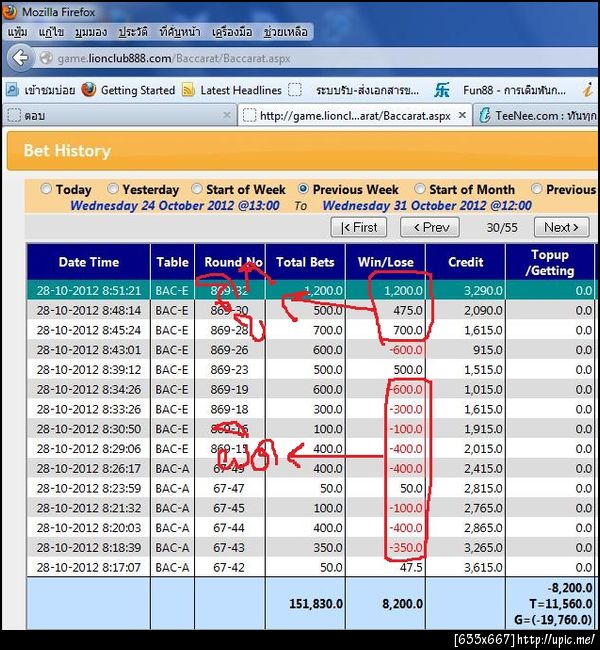Select the Previous Week radio button
Image resolution: width=600 pixels, height=650 pixels.
(x=303, y=189)
